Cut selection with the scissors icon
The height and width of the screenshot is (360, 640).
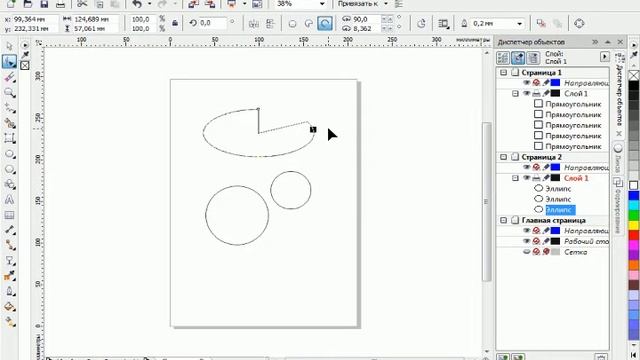(82, 4)
